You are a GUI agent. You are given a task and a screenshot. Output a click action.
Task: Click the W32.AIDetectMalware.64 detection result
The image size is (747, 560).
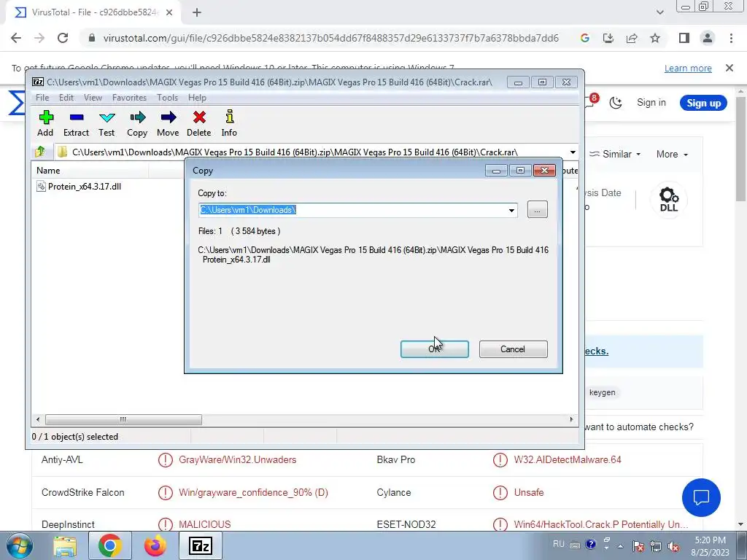click(568, 460)
